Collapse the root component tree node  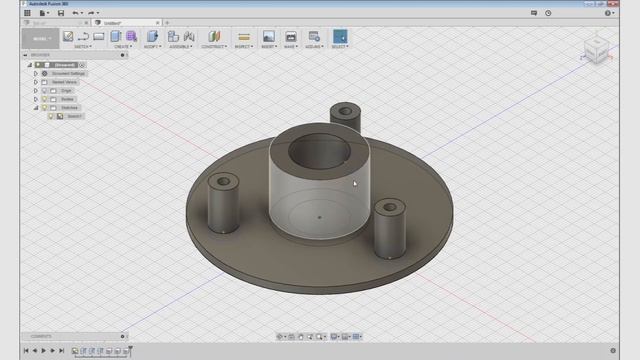(x=29, y=65)
